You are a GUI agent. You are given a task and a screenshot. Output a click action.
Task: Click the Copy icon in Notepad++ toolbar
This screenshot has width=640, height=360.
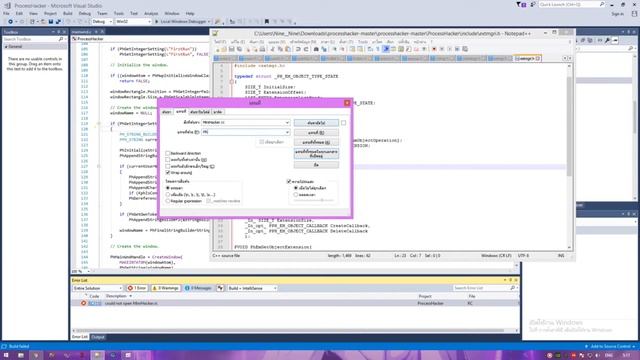(280, 49)
